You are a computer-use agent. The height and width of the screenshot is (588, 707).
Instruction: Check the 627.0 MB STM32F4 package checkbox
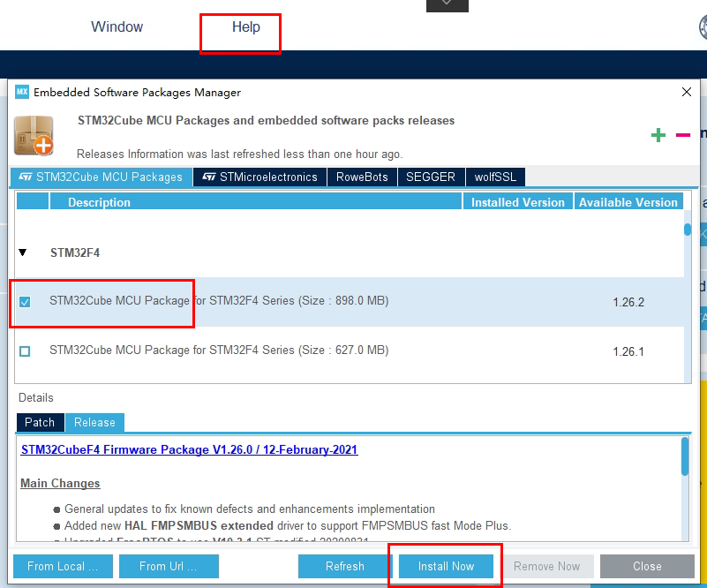pos(25,351)
